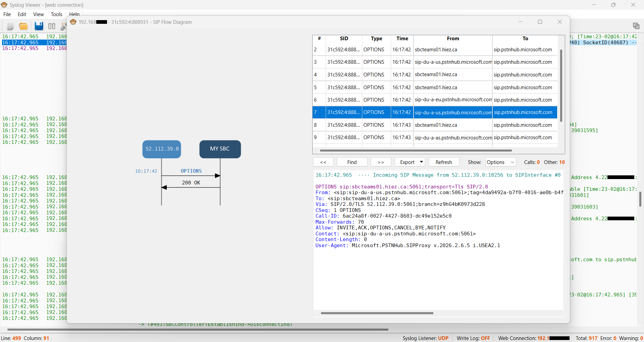Go to next message with >> button
The image size is (644, 342).
point(381,162)
